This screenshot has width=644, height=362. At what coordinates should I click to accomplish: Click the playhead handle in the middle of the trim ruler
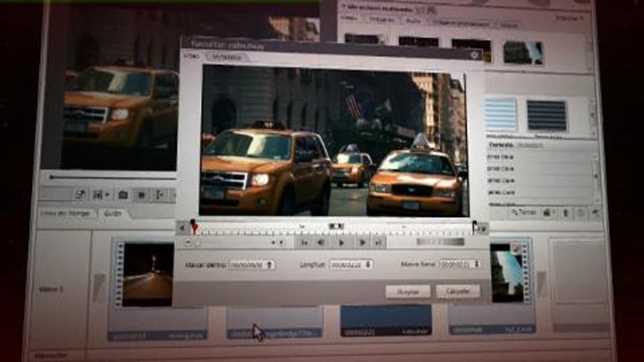pos(336,226)
